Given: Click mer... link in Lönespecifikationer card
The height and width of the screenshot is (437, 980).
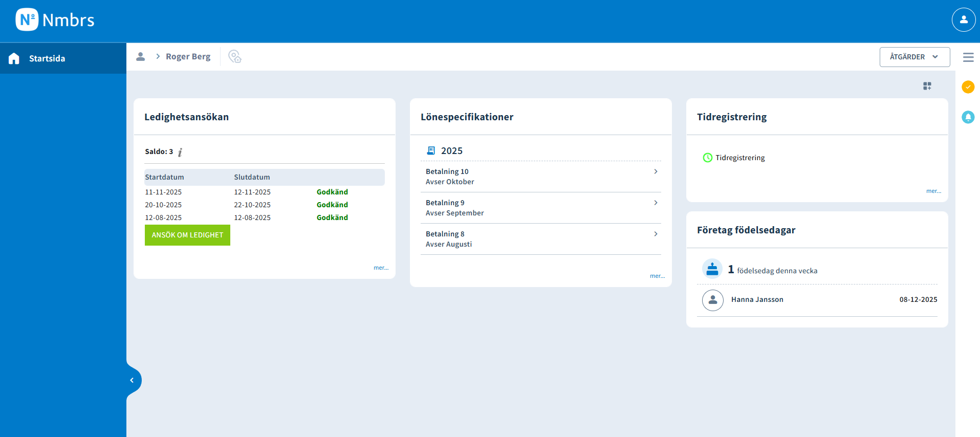Looking at the screenshot, I should [657, 276].
